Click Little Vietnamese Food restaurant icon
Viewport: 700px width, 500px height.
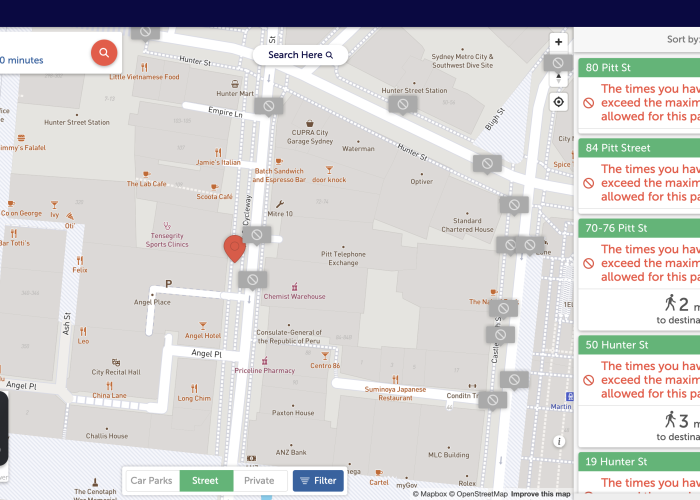(x=144, y=67)
